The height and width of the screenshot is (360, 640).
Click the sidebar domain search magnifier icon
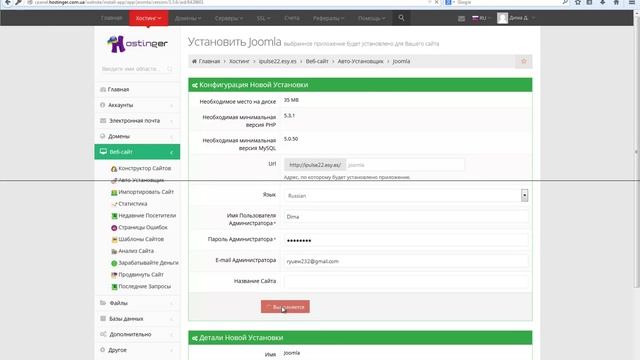tap(170, 69)
